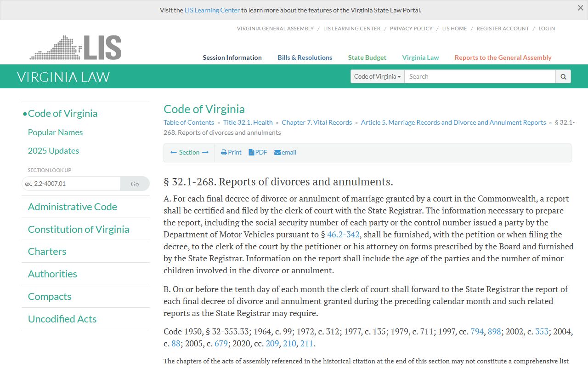Open 2004 chapter 88 citation
This screenshot has height=368, width=588.
tap(175, 343)
